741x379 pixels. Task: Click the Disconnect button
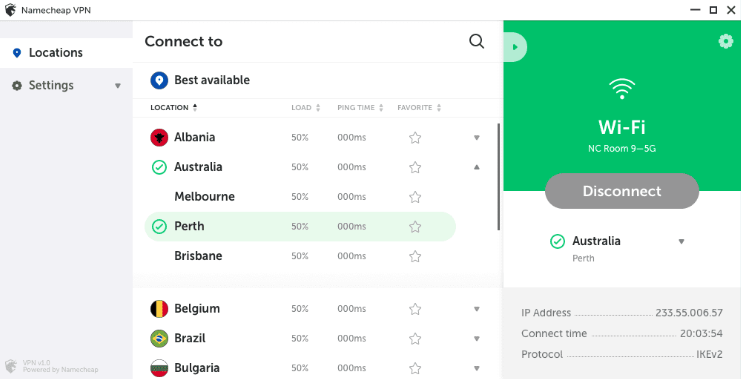coord(622,191)
